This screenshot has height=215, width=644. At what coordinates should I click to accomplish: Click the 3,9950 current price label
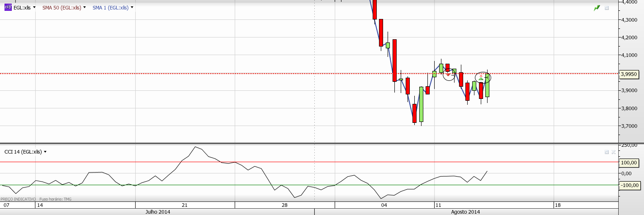(629, 74)
